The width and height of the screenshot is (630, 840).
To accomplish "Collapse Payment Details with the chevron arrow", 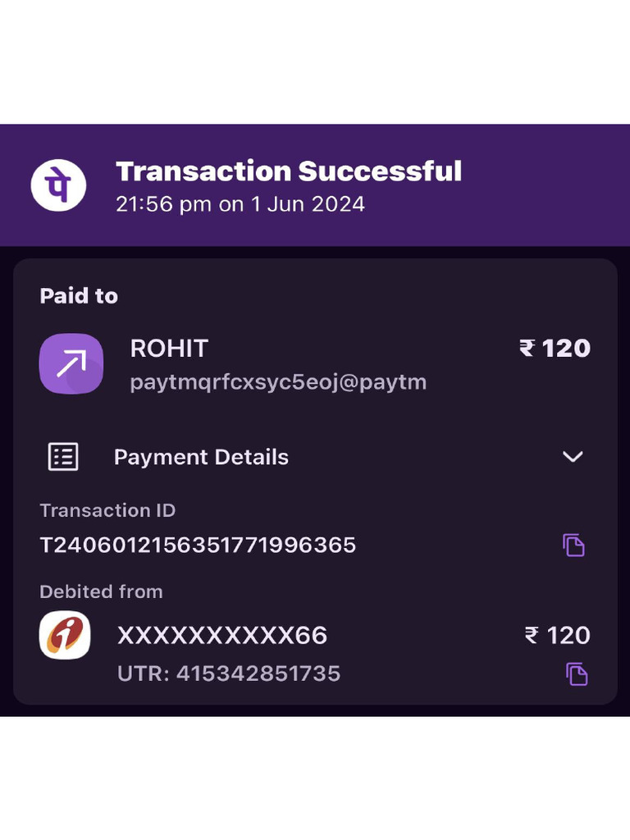I will (573, 457).
